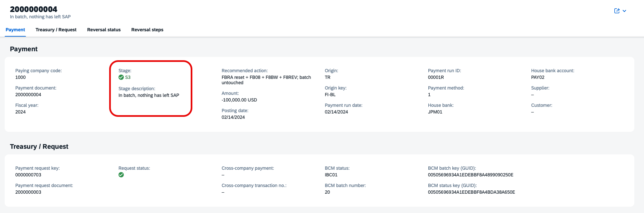Click the 'Supplier:' label

click(540, 88)
